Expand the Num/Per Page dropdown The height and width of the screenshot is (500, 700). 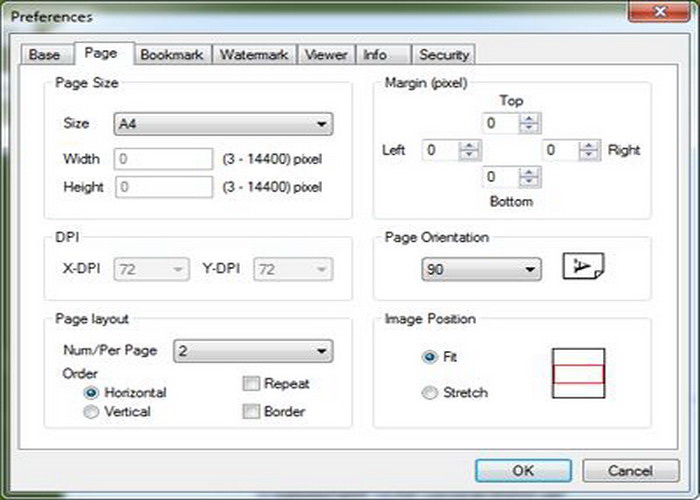click(x=253, y=351)
